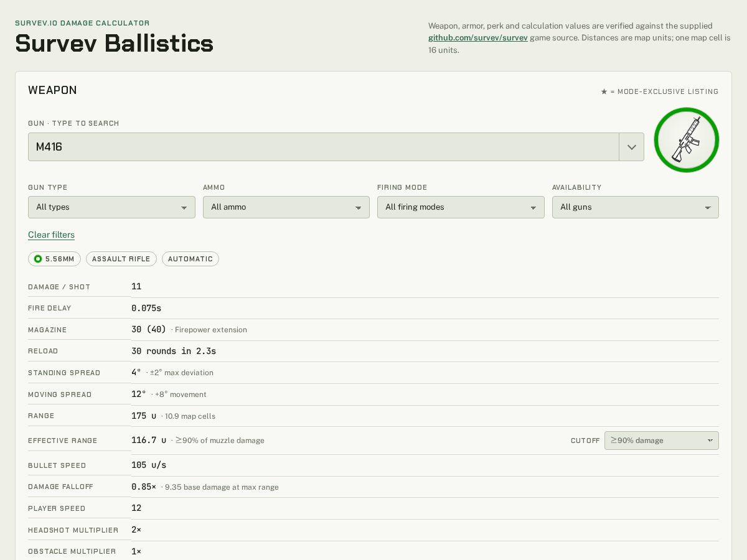
Task: Click the ≥90% of muzzle damage note
Action: (220, 441)
